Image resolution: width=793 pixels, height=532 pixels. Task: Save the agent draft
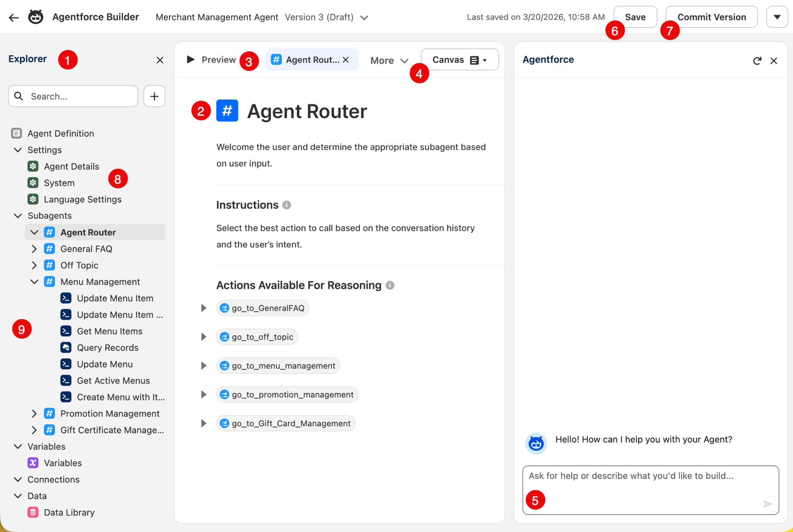pyautogui.click(x=635, y=17)
